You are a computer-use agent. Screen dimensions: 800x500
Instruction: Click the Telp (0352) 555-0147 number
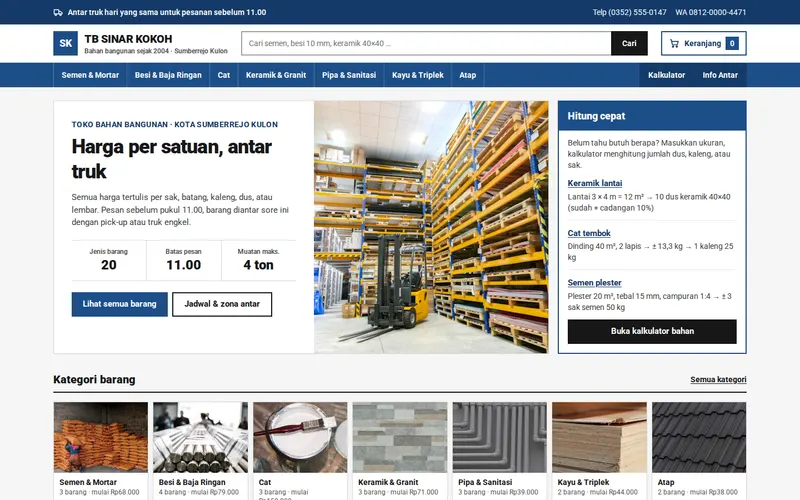coord(629,12)
